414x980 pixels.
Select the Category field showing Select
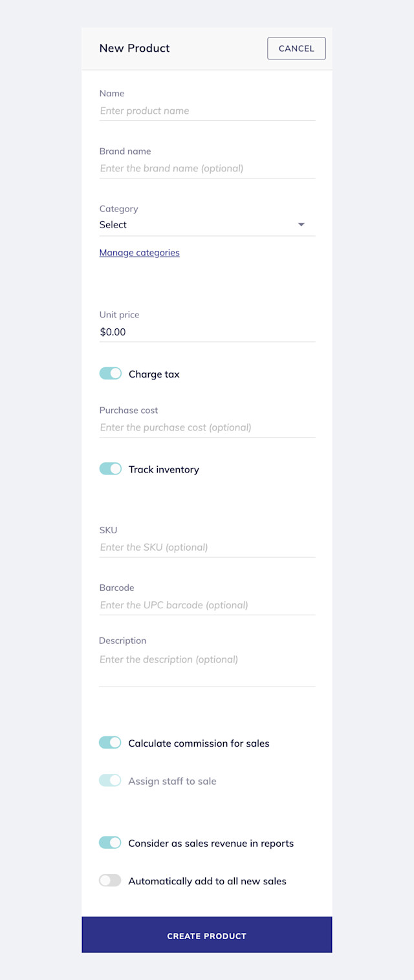[x=207, y=225]
